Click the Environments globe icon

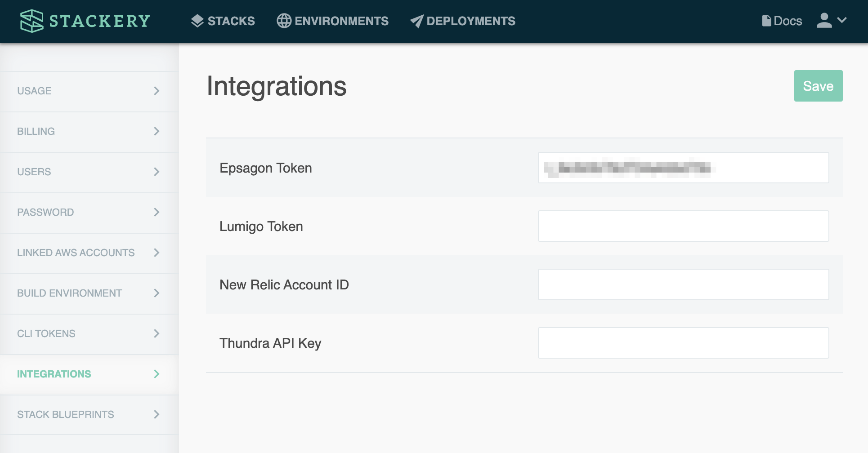coord(284,21)
